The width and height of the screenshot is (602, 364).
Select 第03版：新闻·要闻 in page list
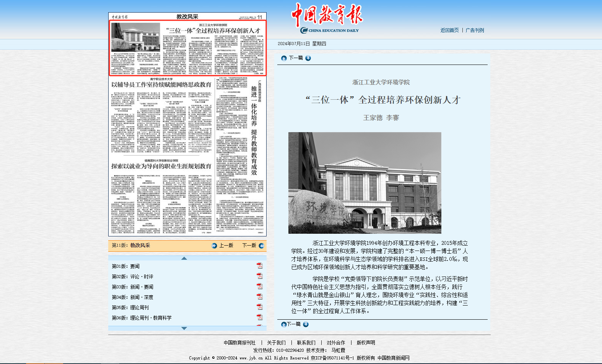(x=132, y=287)
